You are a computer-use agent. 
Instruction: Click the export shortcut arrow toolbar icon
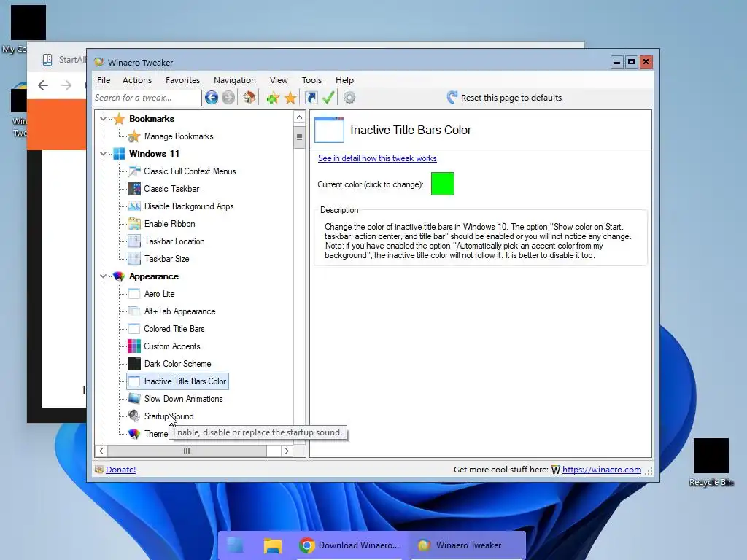coord(311,98)
